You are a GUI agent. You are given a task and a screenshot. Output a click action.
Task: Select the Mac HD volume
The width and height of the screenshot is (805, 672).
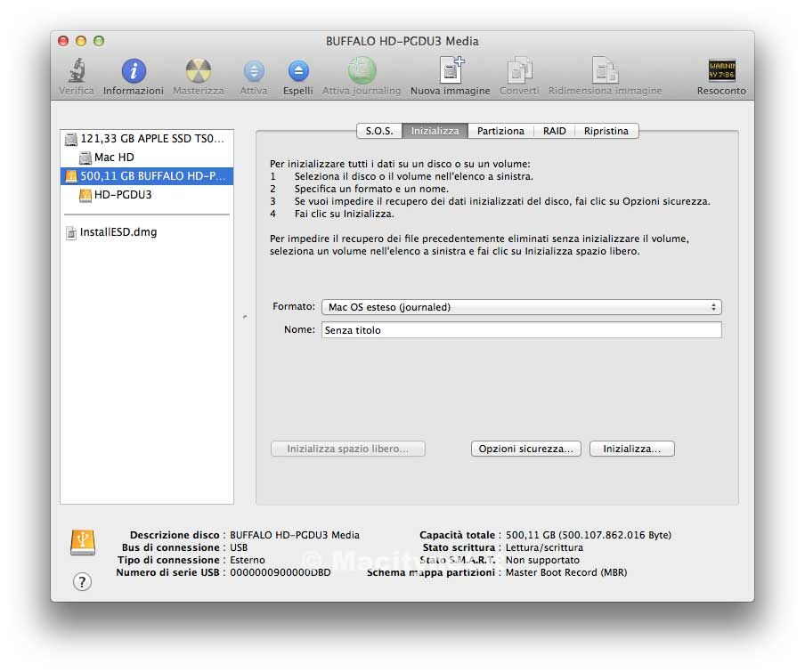tap(147, 158)
